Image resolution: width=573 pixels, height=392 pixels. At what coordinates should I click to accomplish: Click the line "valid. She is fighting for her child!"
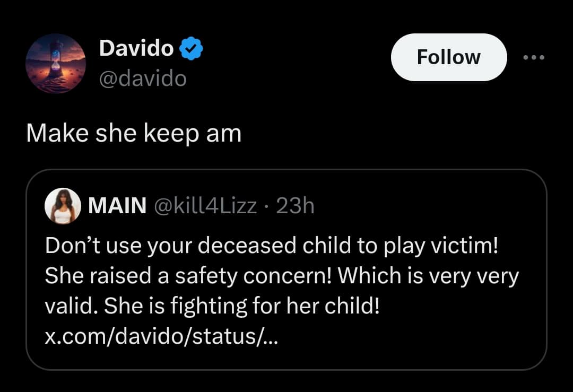[x=212, y=306]
